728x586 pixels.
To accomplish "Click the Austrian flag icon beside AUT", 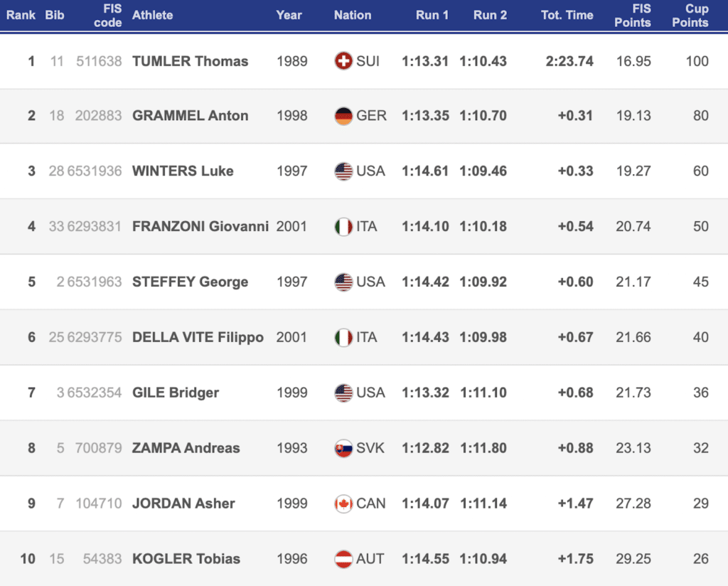I will (343, 559).
